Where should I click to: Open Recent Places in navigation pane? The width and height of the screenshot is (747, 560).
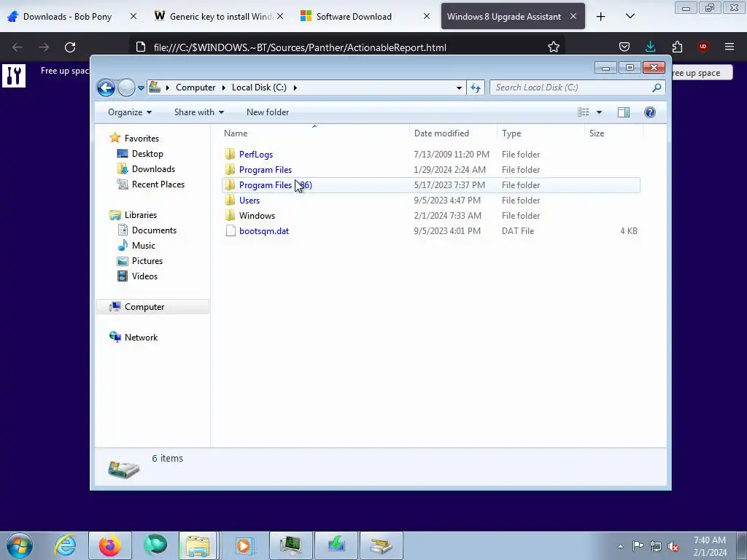tap(158, 184)
